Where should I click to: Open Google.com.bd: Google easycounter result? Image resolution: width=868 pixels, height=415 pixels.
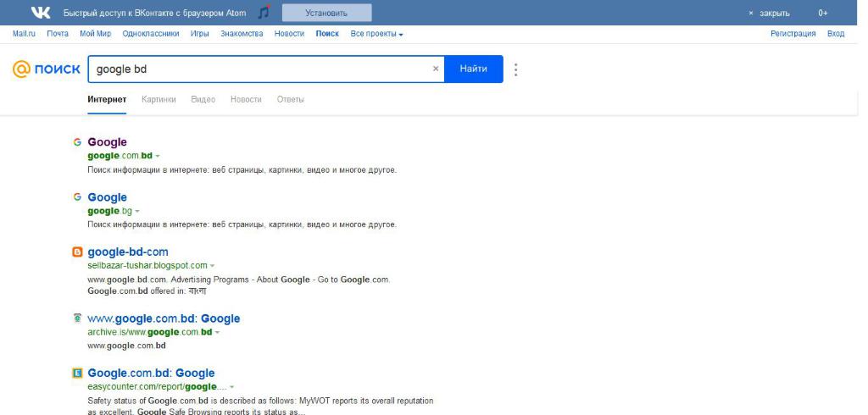tap(151, 373)
